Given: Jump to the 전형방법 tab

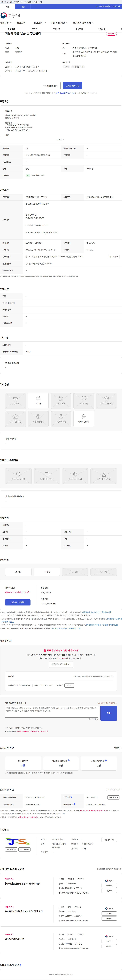Looking at the screenshot, I should point(102,29).
